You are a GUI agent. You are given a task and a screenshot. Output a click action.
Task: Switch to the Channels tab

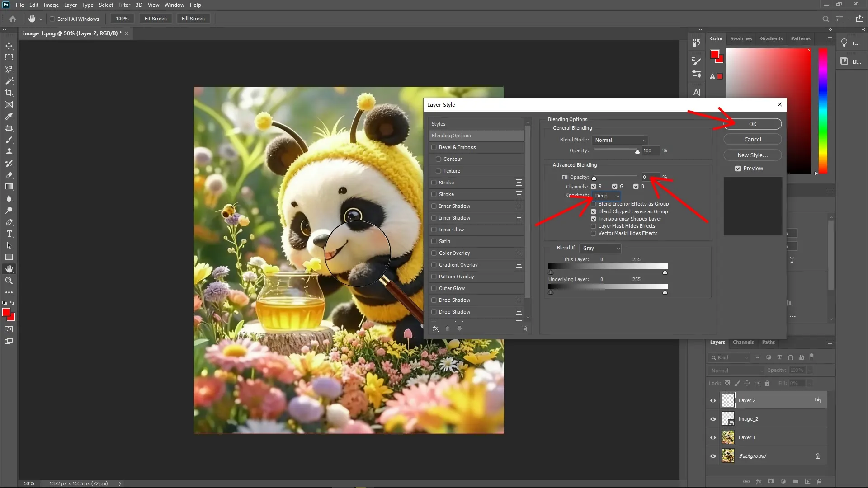[743, 342]
